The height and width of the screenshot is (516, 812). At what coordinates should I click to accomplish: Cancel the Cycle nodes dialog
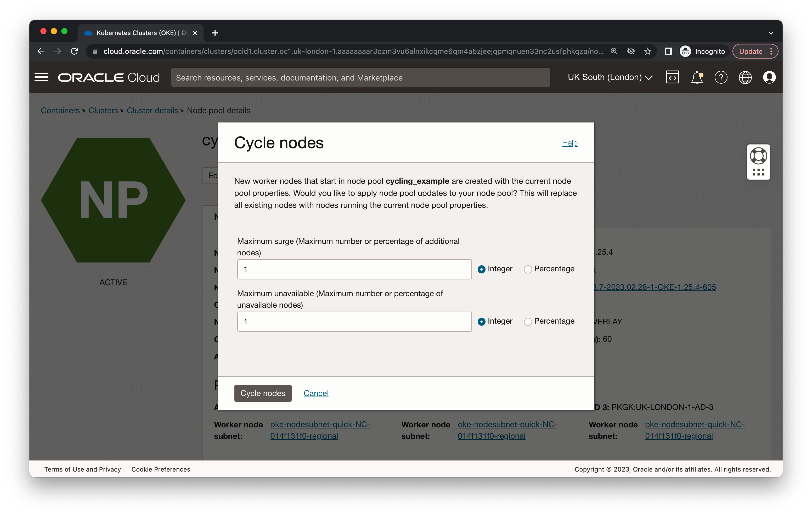pyautogui.click(x=316, y=393)
